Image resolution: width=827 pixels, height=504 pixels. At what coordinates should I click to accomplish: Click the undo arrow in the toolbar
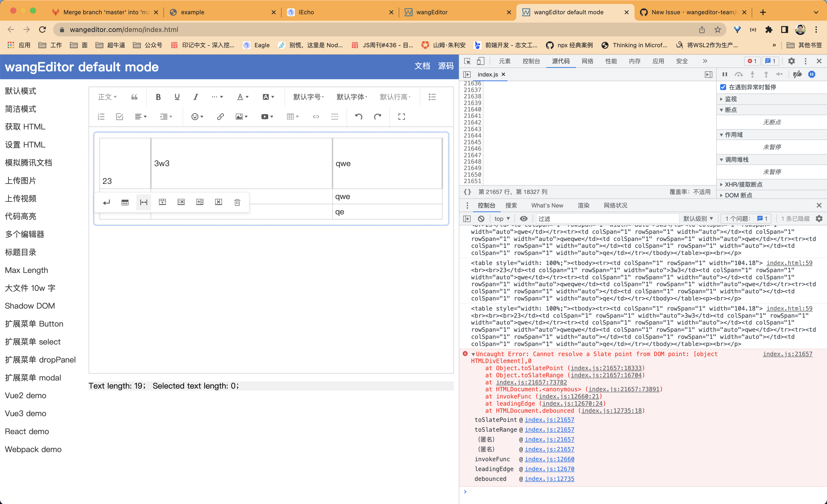pyautogui.click(x=358, y=117)
